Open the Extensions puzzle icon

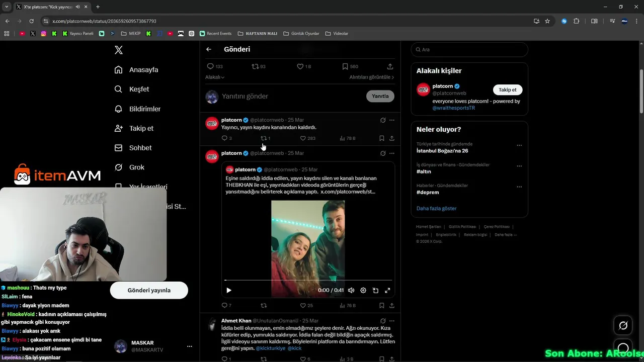click(x=577, y=21)
